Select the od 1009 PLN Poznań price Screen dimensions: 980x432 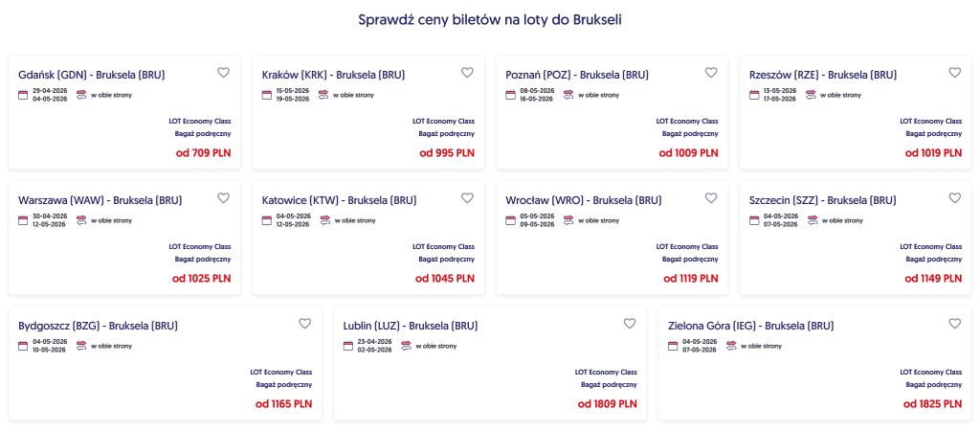pos(689,153)
